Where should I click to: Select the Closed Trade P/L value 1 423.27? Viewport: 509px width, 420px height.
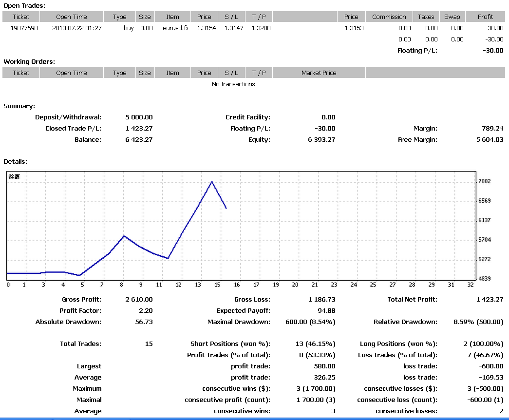(x=139, y=129)
